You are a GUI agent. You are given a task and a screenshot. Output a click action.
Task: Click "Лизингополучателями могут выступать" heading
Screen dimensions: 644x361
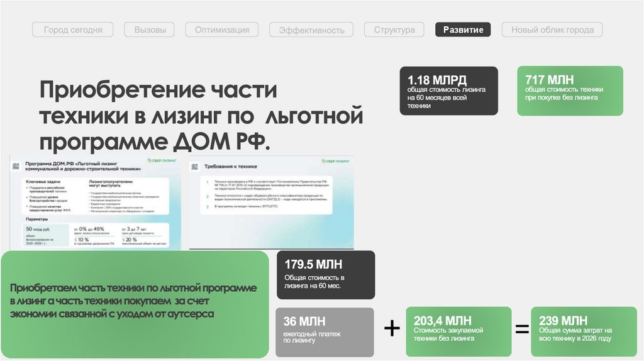[x=111, y=183]
